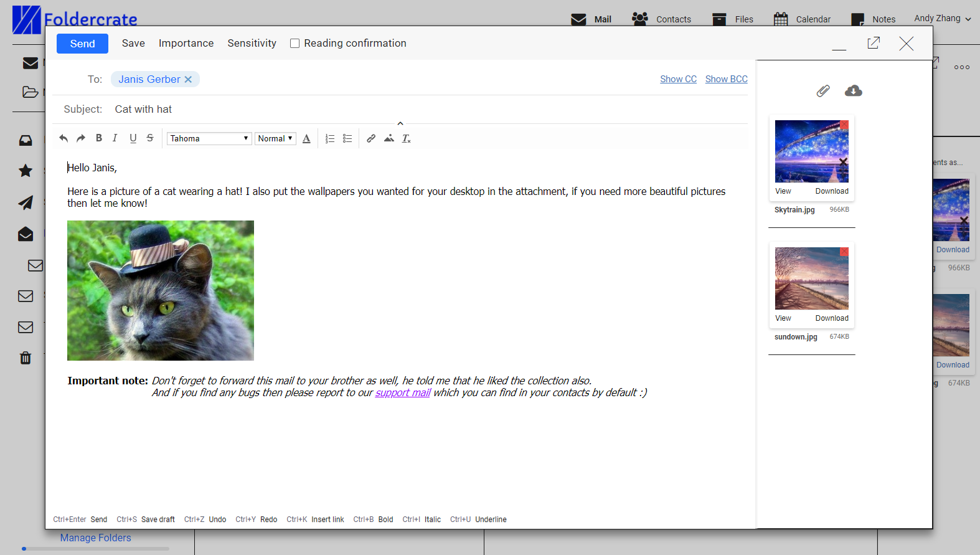Screen dimensions: 980x555
Task: Toggle strikethrough formatting in the editor
Action: point(150,138)
